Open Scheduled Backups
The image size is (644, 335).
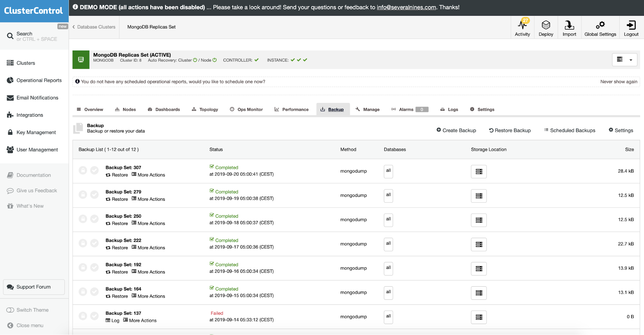coord(570,130)
